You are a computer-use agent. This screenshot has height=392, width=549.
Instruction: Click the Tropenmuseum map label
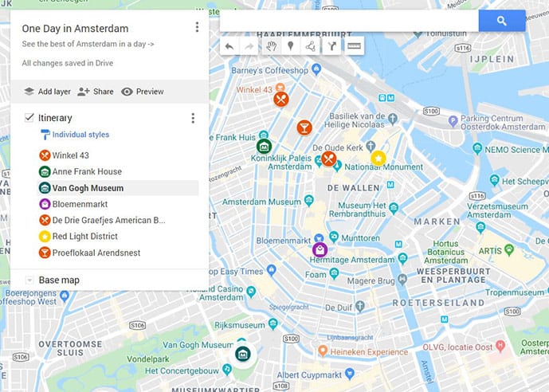point(515,292)
